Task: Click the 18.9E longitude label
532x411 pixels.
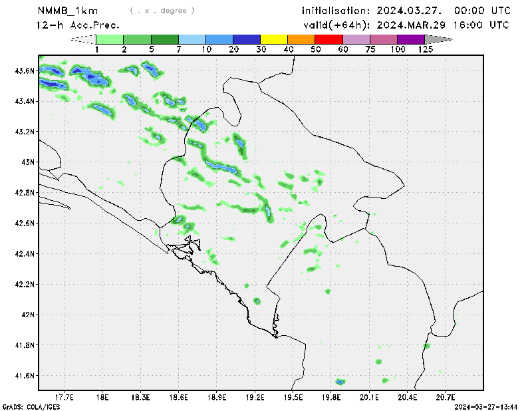Action: 217,398
